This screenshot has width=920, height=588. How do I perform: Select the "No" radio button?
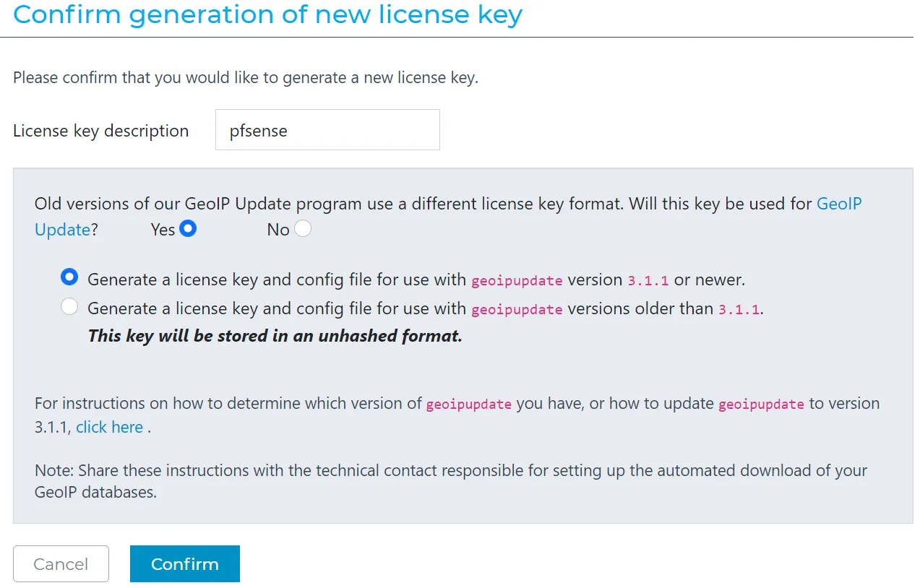point(303,229)
